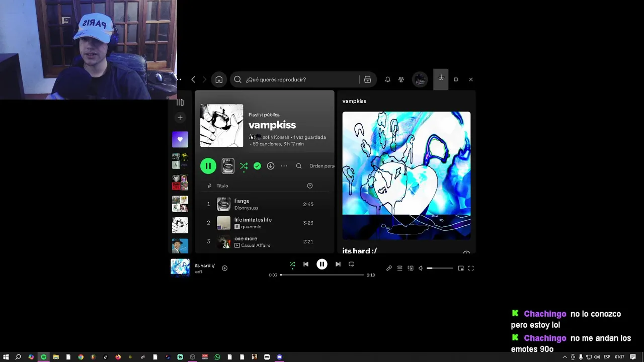Viewport: 644px width, 362px height.
Task: Open Spotify home page
Action: coord(219,79)
